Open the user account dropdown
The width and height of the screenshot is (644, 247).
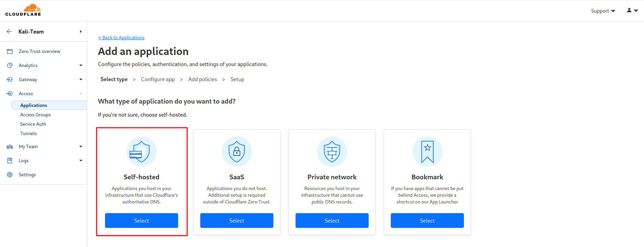[x=632, y=10]
